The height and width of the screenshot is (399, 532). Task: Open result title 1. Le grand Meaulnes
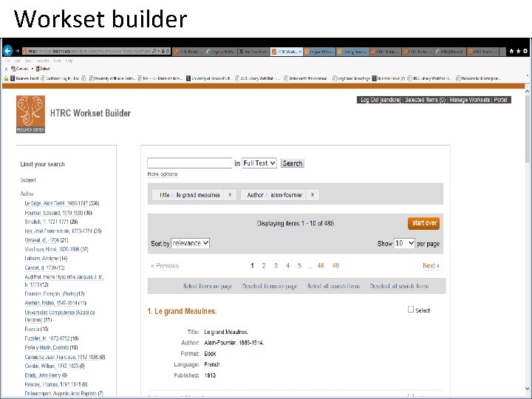[182, 312]
